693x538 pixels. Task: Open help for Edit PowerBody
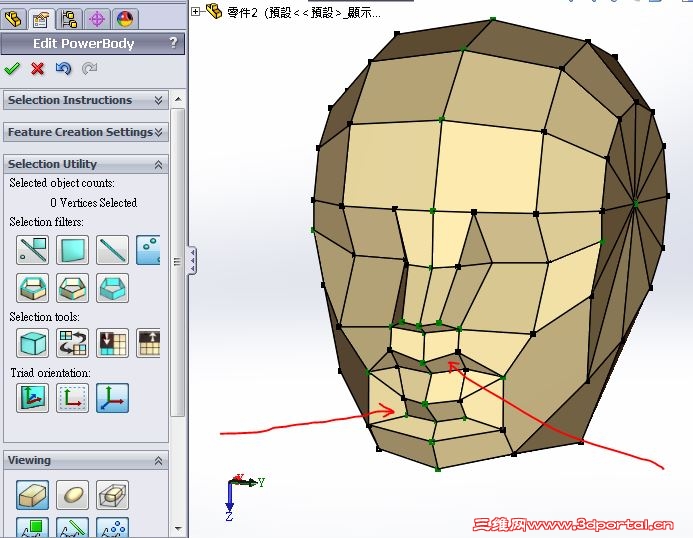173,42
